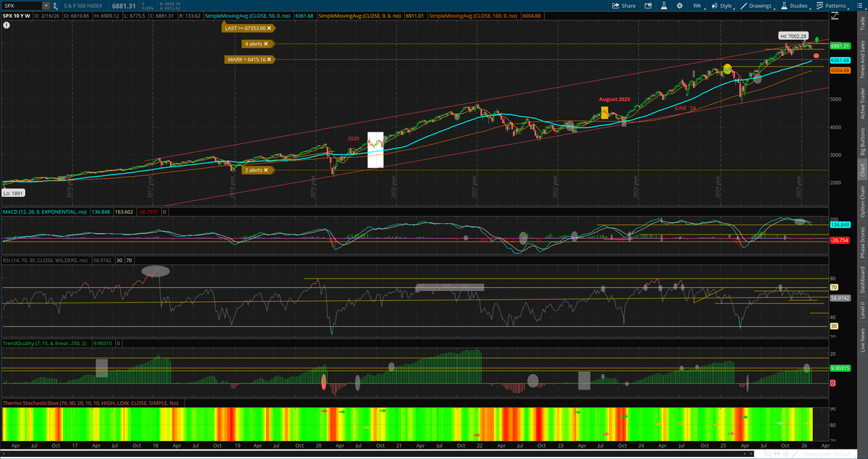This screenshot has height=459, width=868.
Task: Click the Share chart icon button
Action: 624,6
